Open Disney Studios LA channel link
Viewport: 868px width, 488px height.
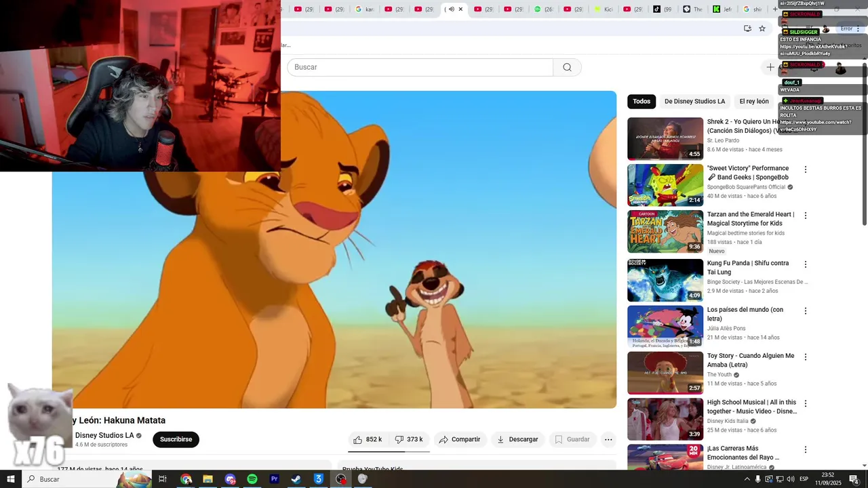pyautogui.click(x=104, y=436)
